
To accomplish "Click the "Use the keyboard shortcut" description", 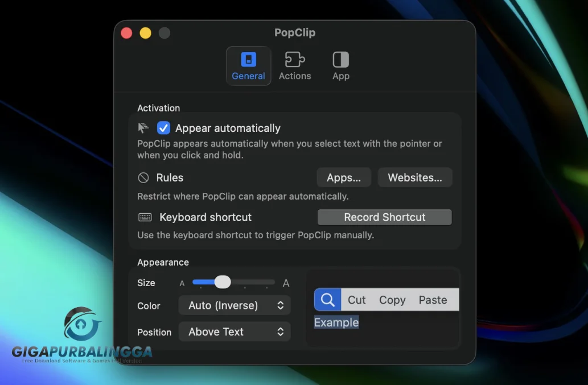I will click(x=256, y=235).
